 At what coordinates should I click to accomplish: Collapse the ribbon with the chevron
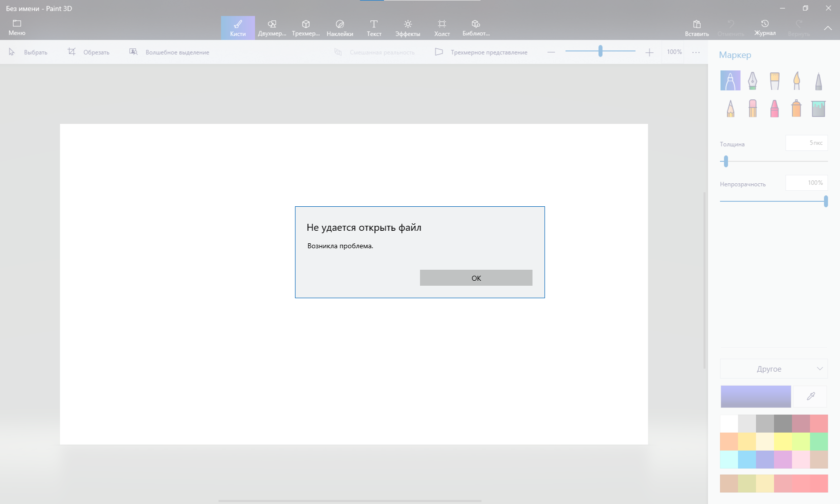click(x=828, y=28)
